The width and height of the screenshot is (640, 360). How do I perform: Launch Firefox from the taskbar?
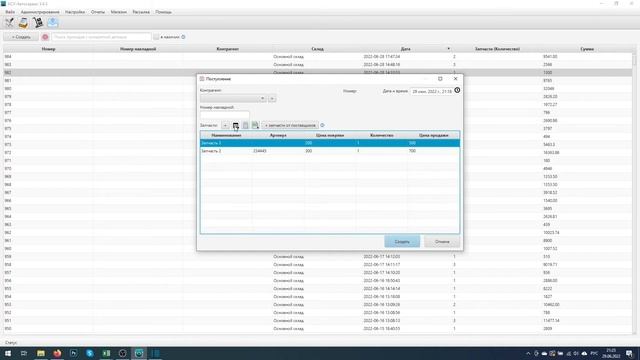point(57,353)
